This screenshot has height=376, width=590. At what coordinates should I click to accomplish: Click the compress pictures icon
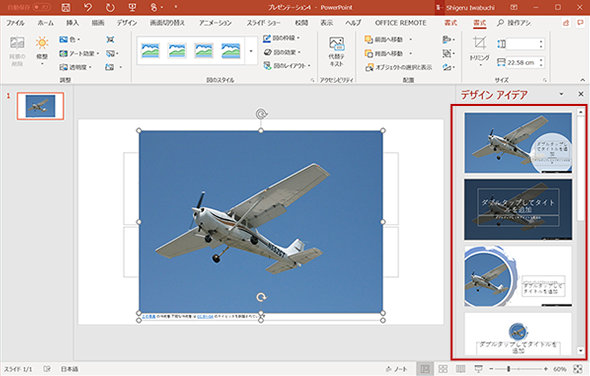tap(110, 39)
